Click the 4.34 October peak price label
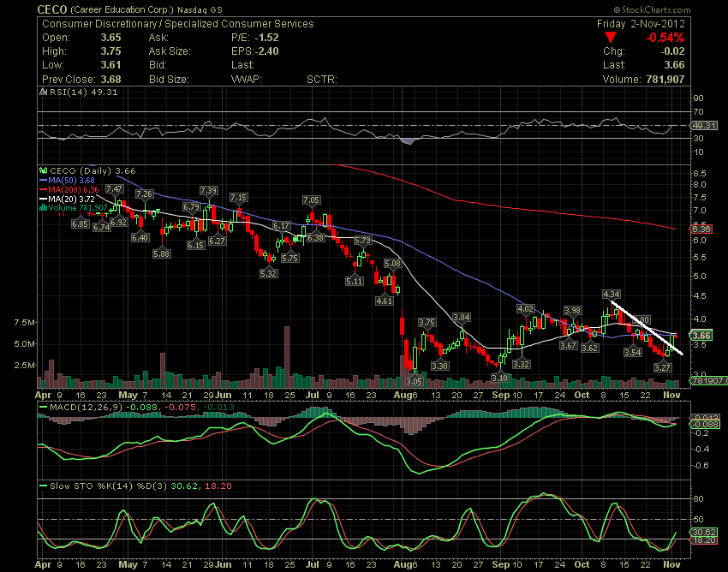728x572 pixels. [x=611, y=294]
